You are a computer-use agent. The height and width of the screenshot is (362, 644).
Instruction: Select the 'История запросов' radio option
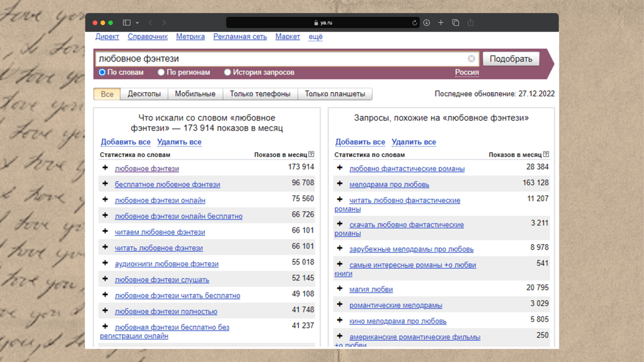point(227,72)
